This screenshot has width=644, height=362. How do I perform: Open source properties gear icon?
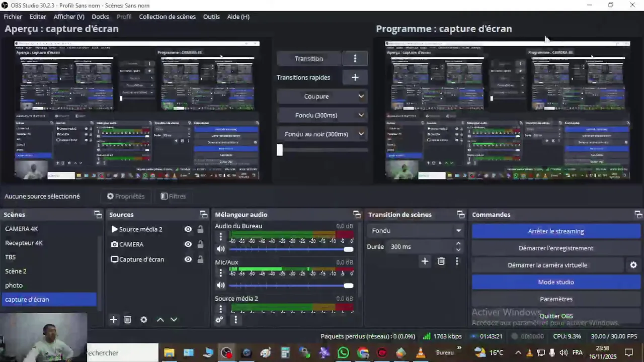pyautogui.click(x=144, y=320)
